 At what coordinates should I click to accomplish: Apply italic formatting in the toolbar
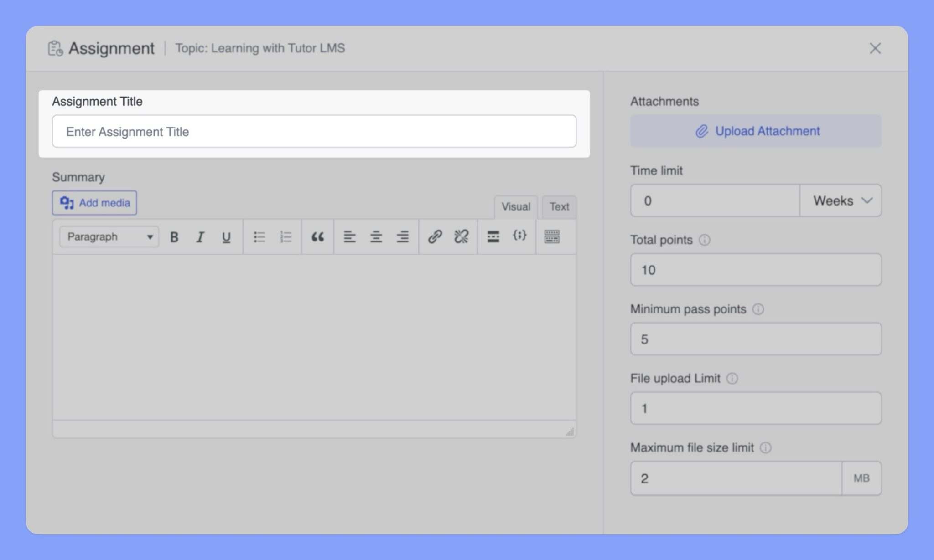(x=200, y=237)
